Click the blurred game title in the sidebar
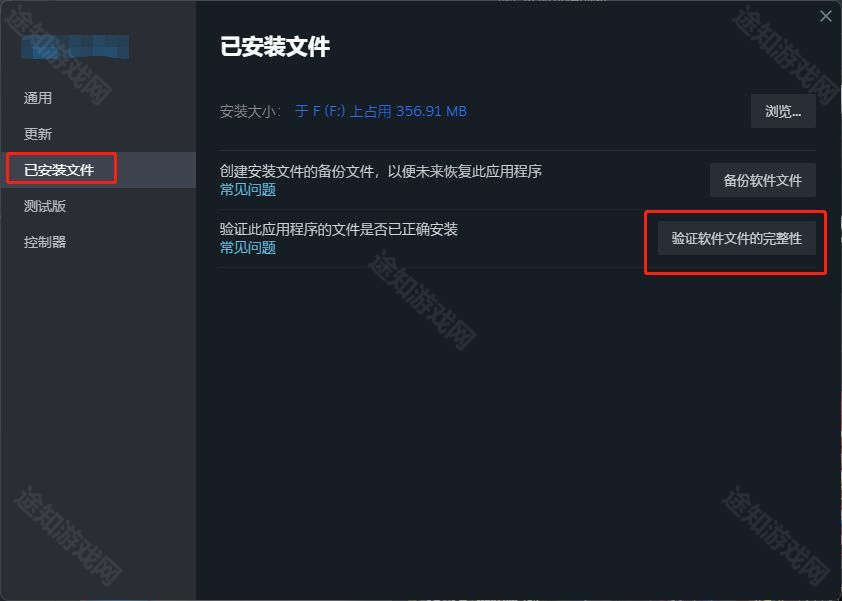This screenshot has height=601, width=842. (75, 47)
